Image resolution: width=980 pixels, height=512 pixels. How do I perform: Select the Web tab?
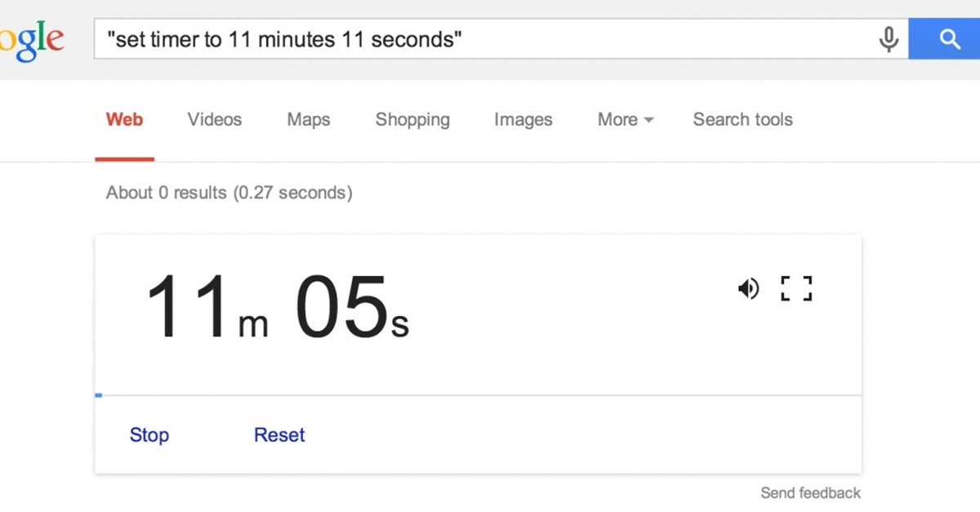coord(124,120)
